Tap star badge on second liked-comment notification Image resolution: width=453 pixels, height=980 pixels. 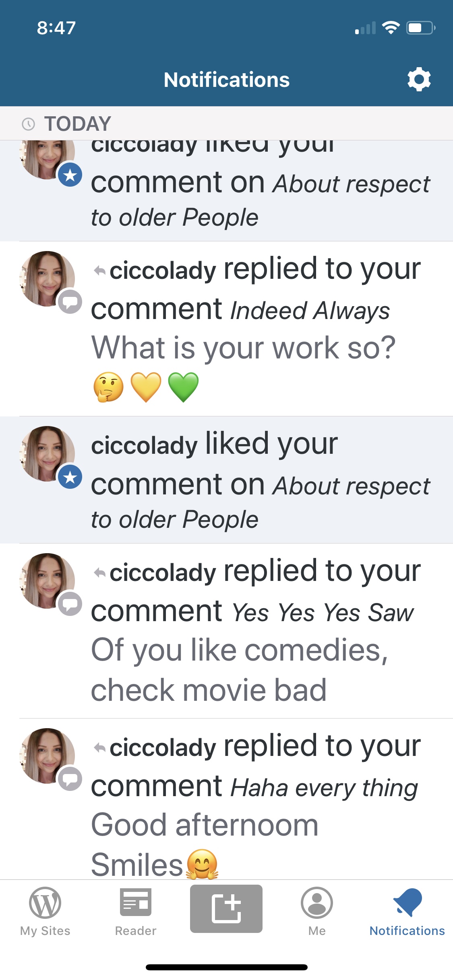(70, 477)
